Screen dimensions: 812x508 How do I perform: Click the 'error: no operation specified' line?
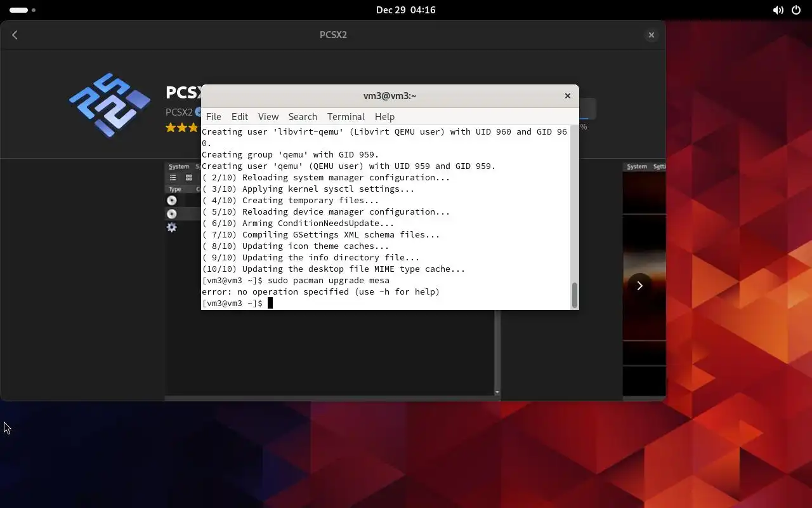(321, 291)
